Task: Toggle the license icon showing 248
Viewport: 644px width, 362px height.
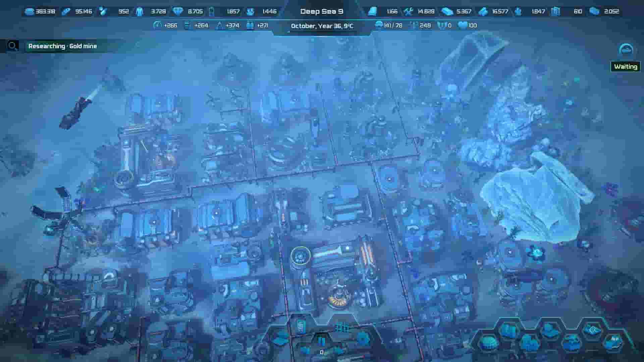Action: (411, 25)
